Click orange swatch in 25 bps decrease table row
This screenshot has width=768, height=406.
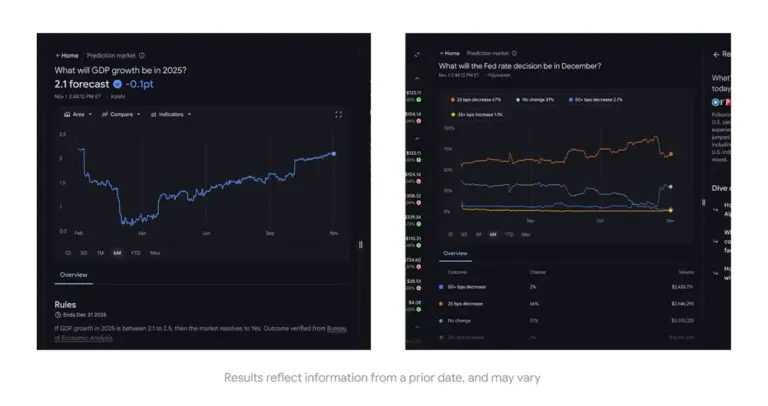click(x=442, y=303)
